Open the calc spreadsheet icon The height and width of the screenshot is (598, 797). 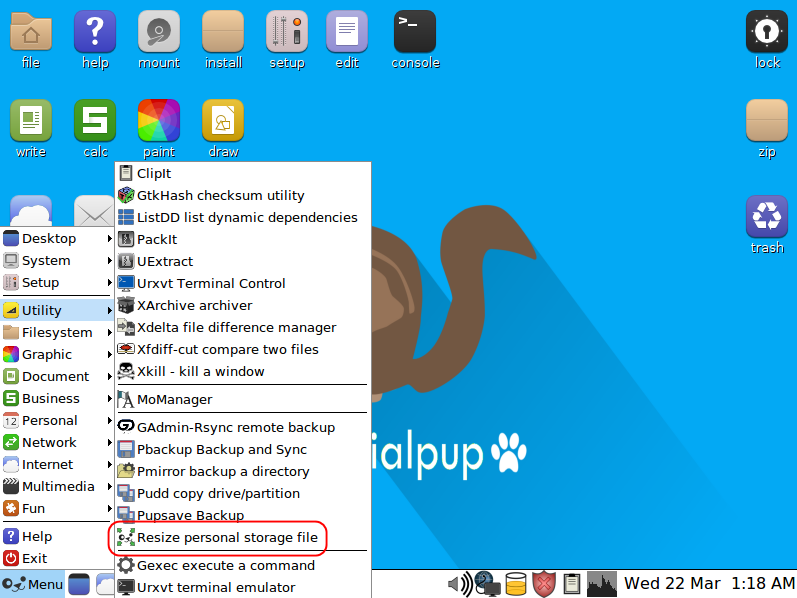[95, 121]
